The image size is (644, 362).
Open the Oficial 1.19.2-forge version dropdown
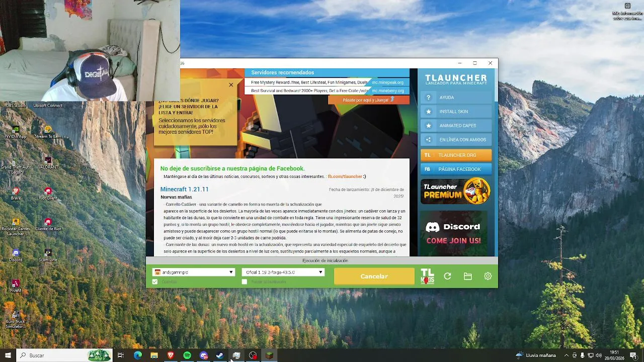pos(283,272)
